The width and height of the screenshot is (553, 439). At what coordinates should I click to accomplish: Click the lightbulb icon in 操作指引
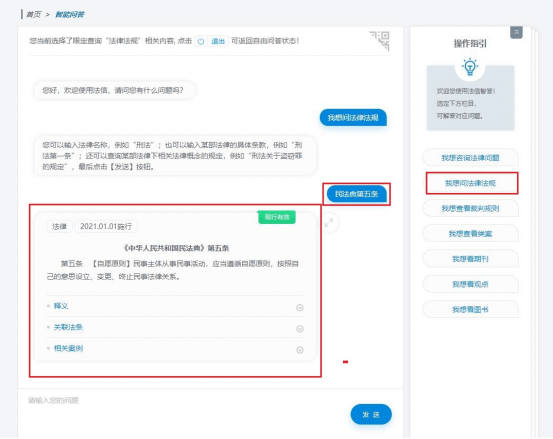pos(470,66)
